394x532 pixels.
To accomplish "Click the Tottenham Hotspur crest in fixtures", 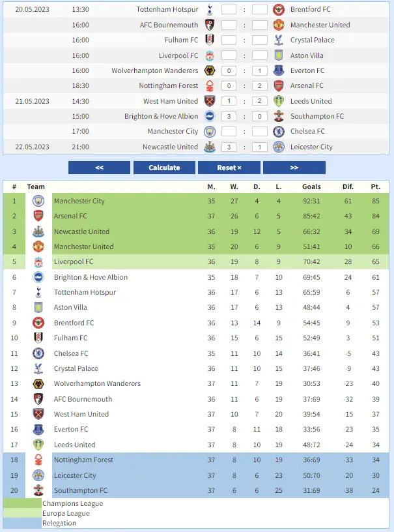I will point(210,10).
